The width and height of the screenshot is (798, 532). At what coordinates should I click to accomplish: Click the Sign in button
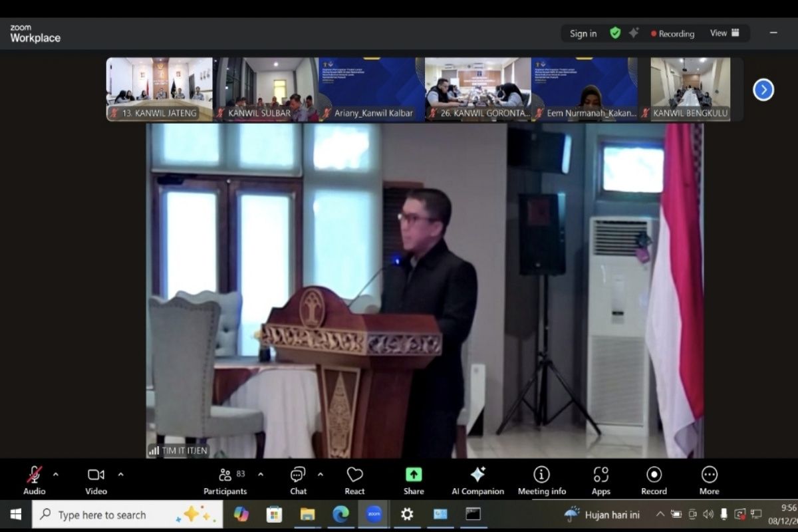[x=583, y=33]
